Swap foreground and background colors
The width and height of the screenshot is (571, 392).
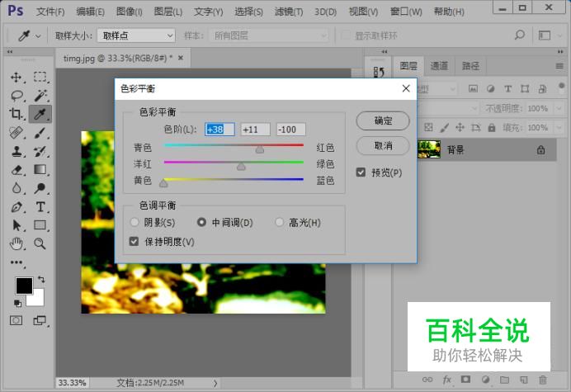[41, 280]
